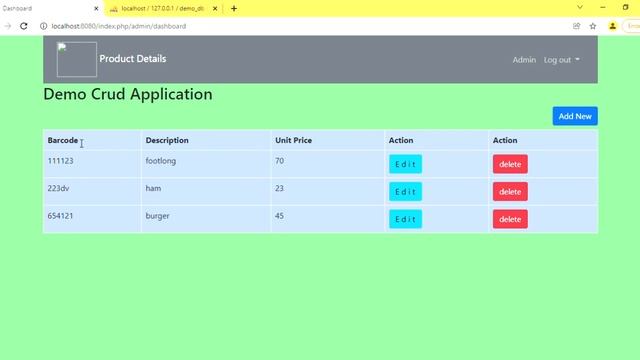Viewport: 640px width, 360px height.
Task: Edit the burger product row
Action: (405, 219)
